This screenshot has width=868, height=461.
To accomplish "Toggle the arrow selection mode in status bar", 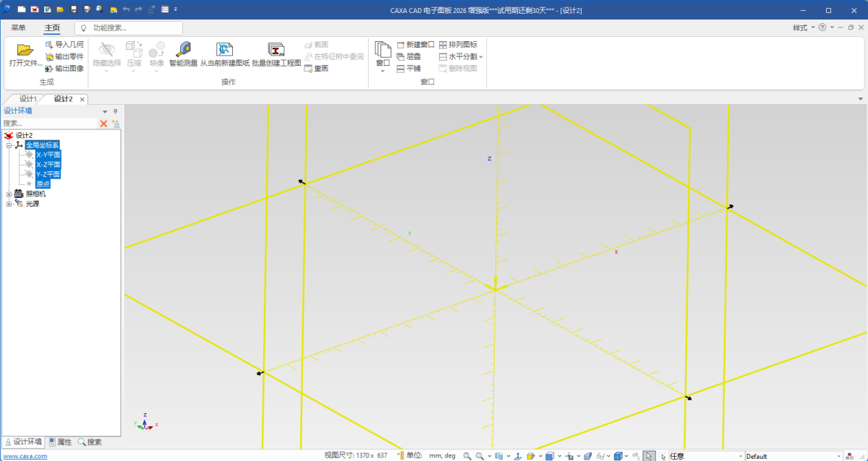I will pos(649,456).
